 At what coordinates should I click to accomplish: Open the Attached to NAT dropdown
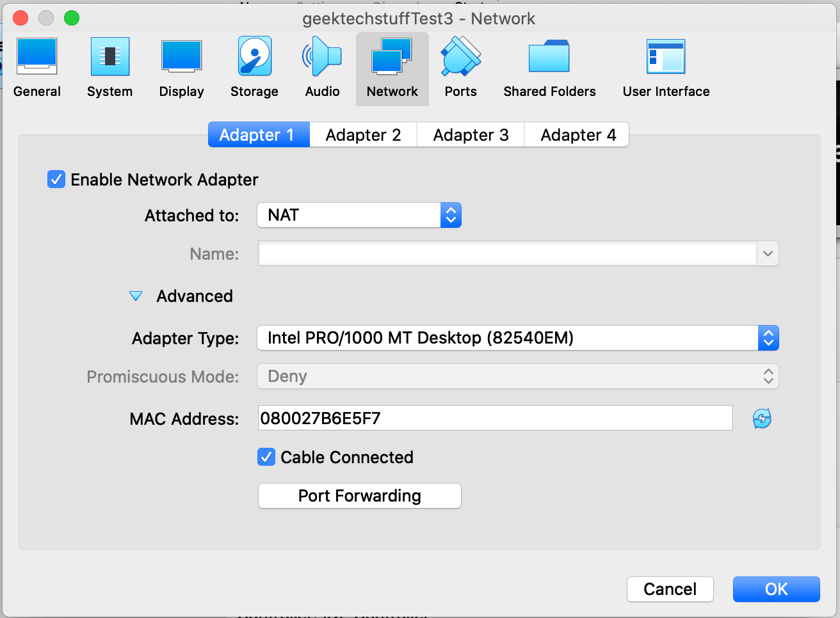450,215
